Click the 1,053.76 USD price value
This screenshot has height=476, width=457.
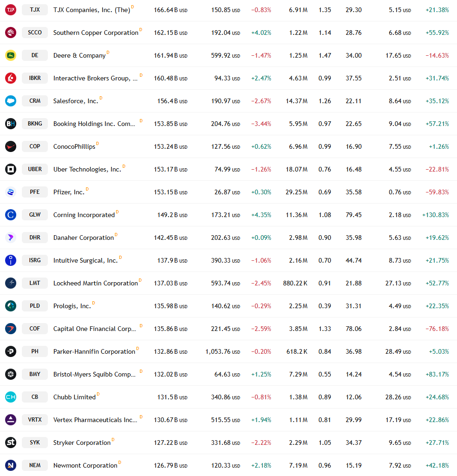point(222,351)
